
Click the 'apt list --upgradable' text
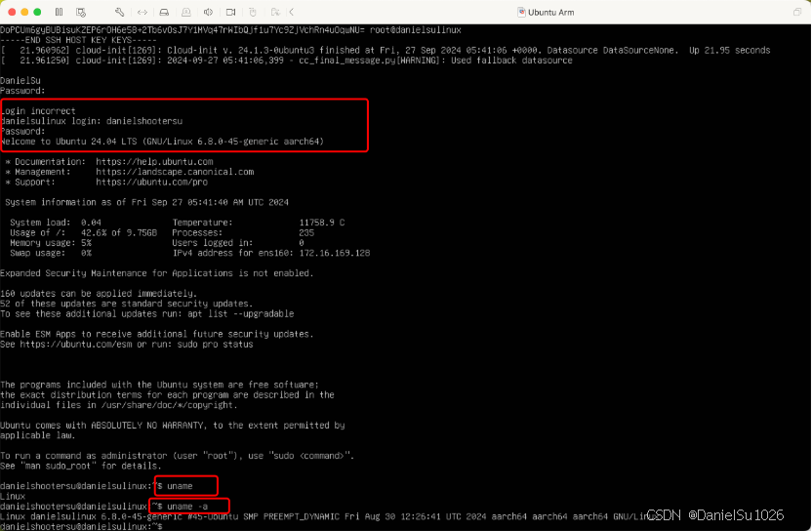pyautogui.click(x=240, y=314)
